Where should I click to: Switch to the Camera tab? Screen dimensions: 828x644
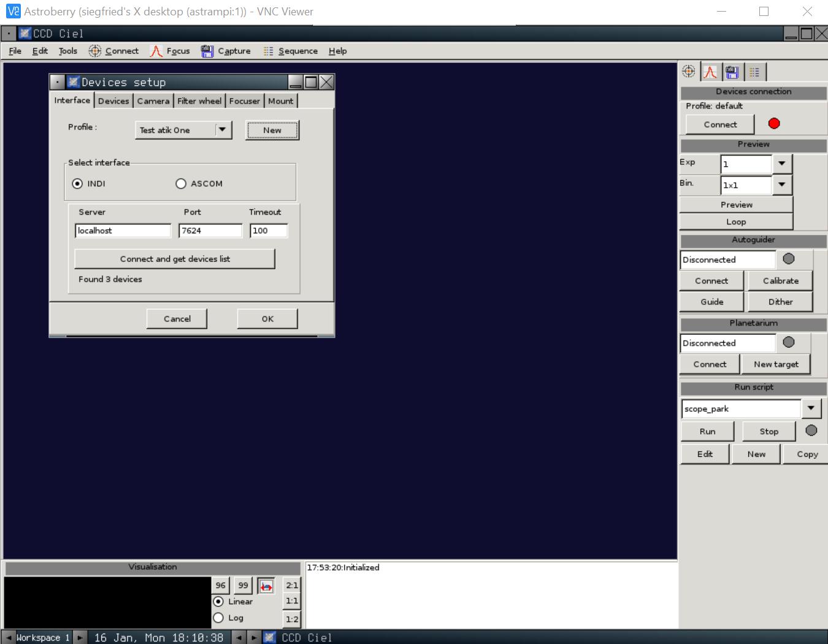(x=153, y=101)
